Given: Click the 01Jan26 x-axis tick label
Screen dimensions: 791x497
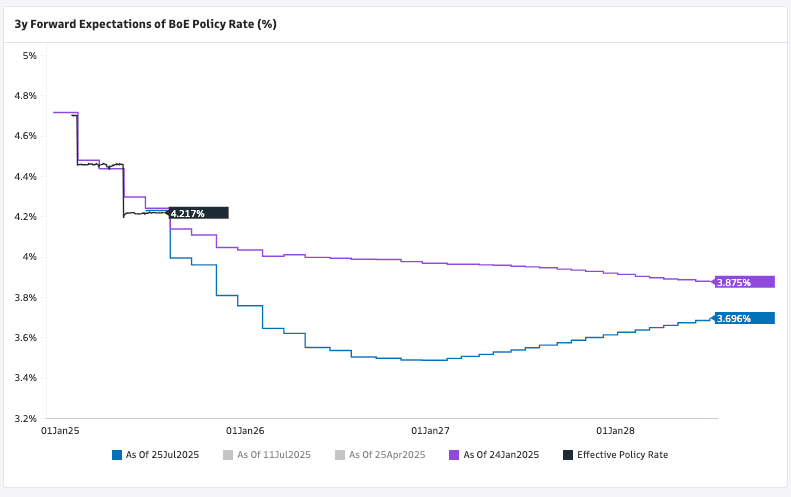Looking at the screenshot, I should tap(245, 430).
